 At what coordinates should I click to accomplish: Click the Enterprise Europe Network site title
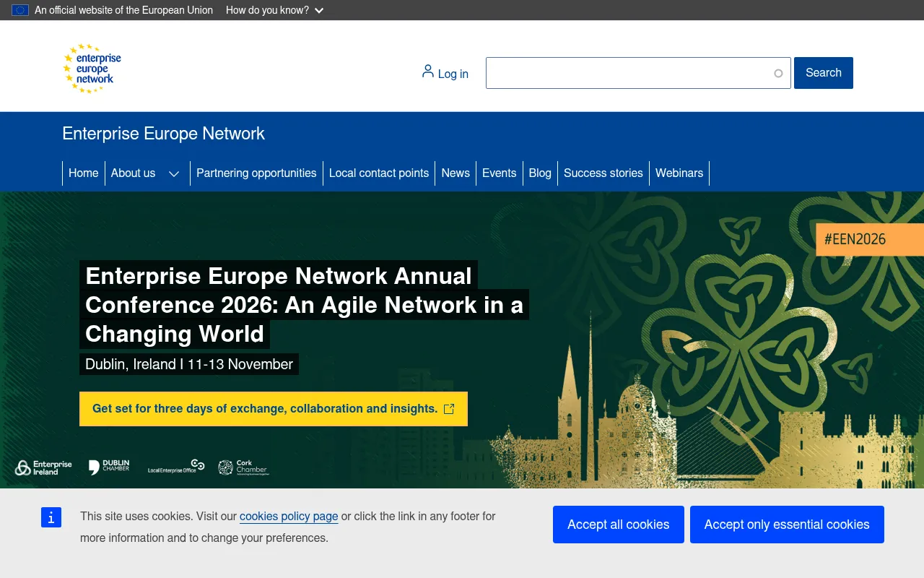pos(163,134)
